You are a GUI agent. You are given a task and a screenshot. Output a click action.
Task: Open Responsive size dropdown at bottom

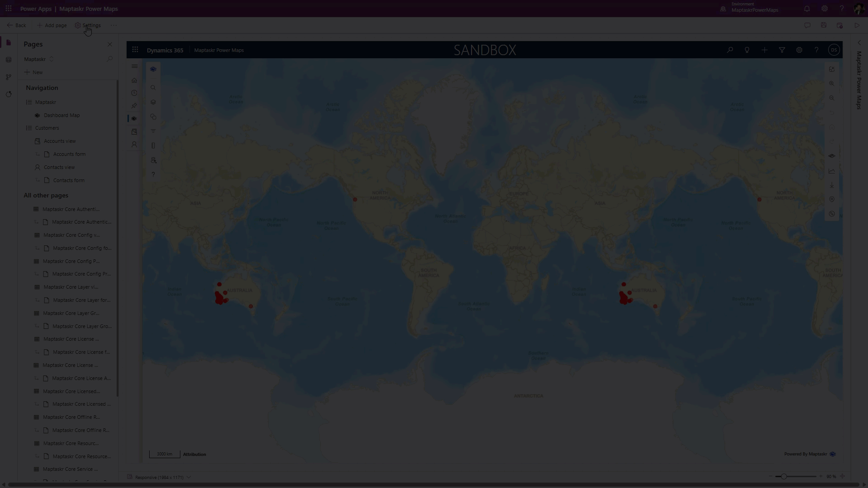[189, 477]
